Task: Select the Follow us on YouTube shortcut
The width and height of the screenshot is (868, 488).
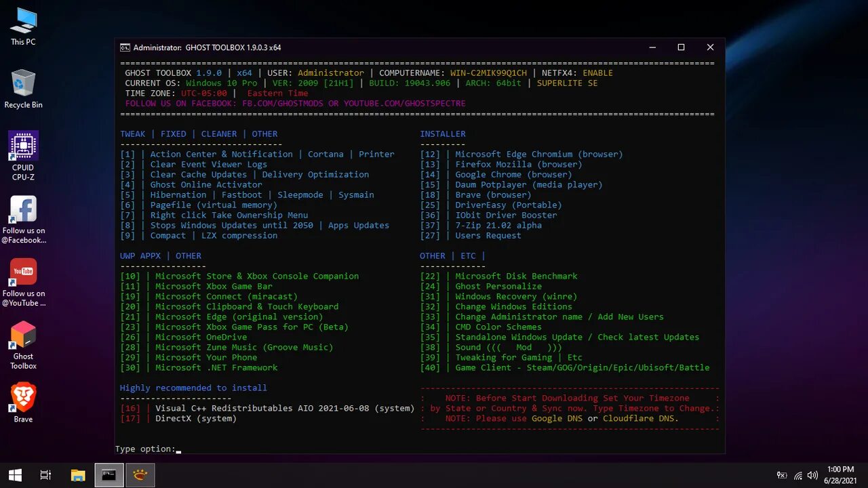Action: tap(23, 283)
